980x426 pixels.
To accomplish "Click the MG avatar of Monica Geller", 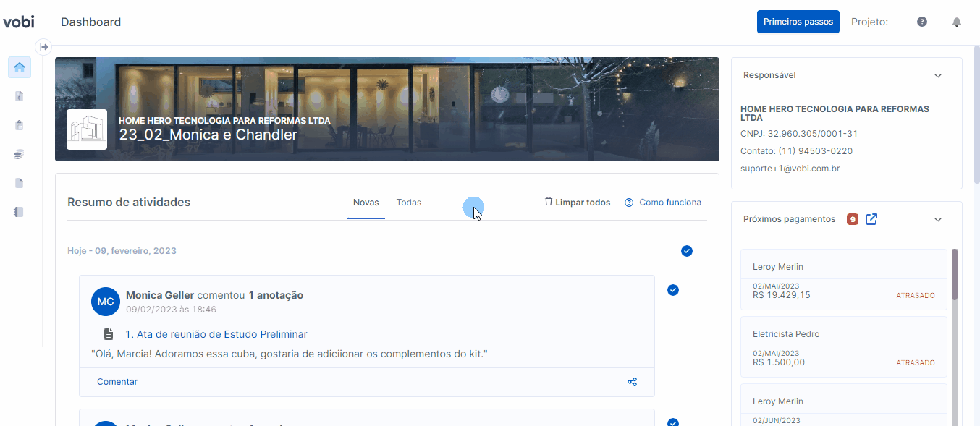I will coord(106,302).
